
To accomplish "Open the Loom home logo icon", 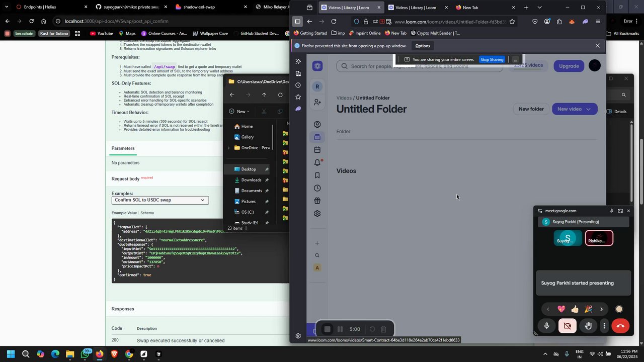I will (317, 66).
